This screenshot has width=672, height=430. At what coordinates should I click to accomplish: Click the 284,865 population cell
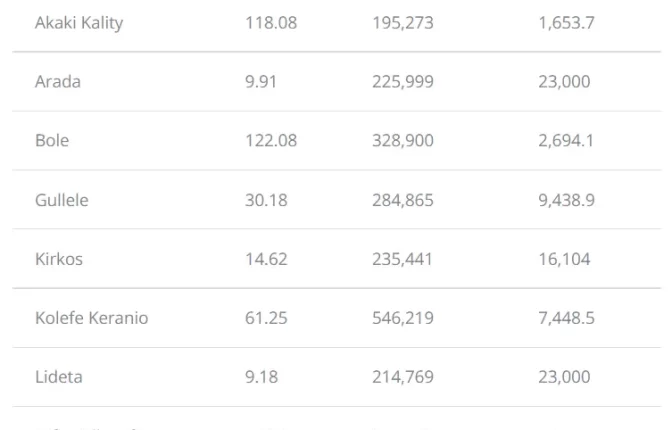click(403, 200)
